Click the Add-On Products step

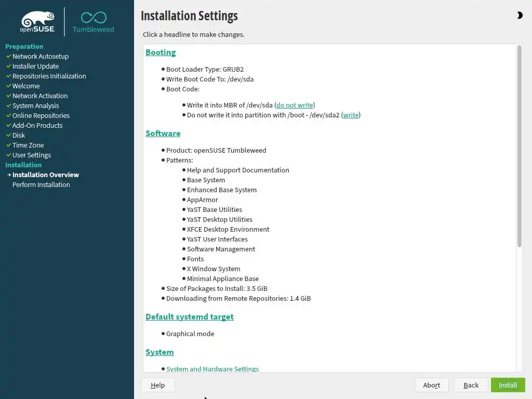click(x=37, y=125)
